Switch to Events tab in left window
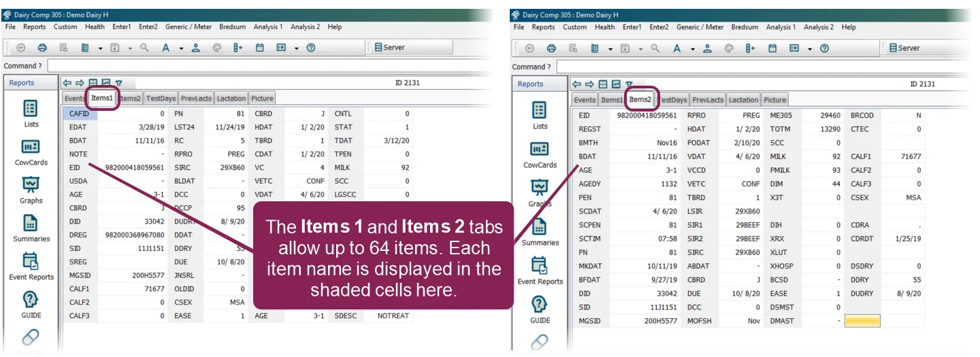This screenshot has height=357, width=980. point(75,99)
